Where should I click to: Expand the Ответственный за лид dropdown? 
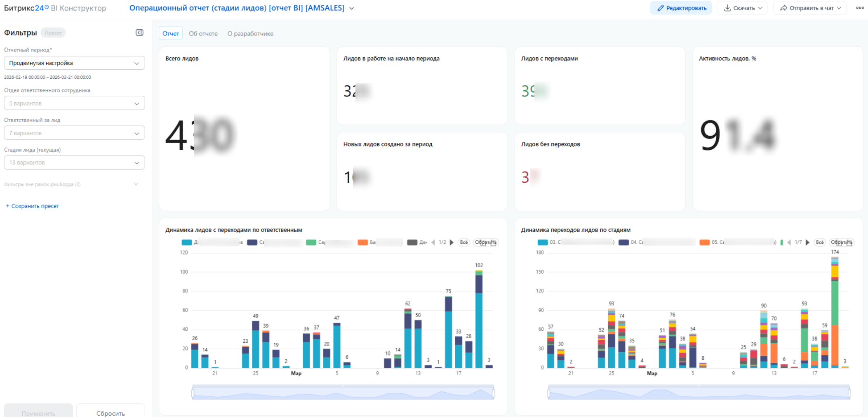click(74, 133)
